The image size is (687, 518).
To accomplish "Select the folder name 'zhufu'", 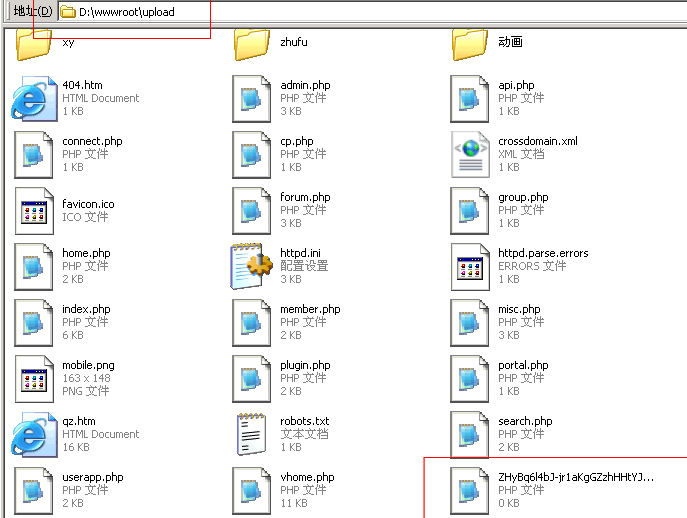I will 294,42.
